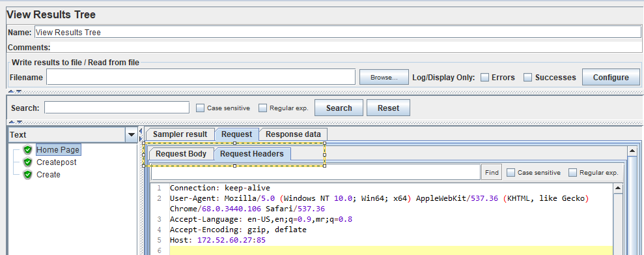Toggle Case sensitive next to Find
Image resolution: width=644 pixels, height=255 pixels.
click(511, 173)
